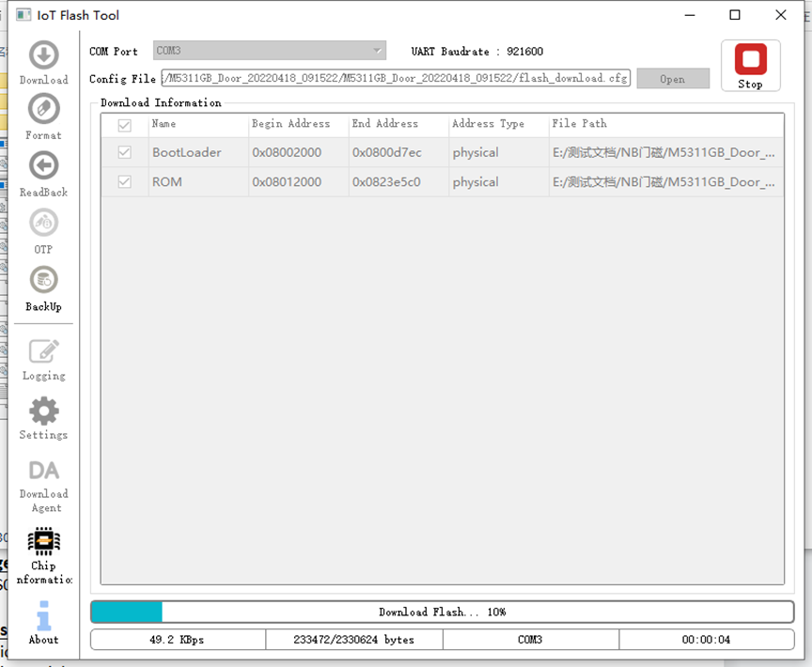Viewport: 812px width, 667px height.
Task: Open the Chip Information icon
Action: (x=43, y=541)
